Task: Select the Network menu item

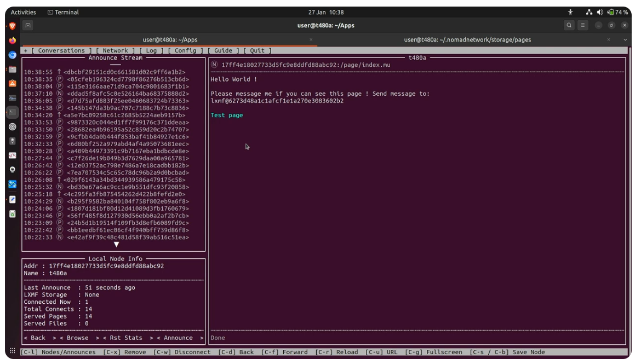Action: (x=115, y=51)
